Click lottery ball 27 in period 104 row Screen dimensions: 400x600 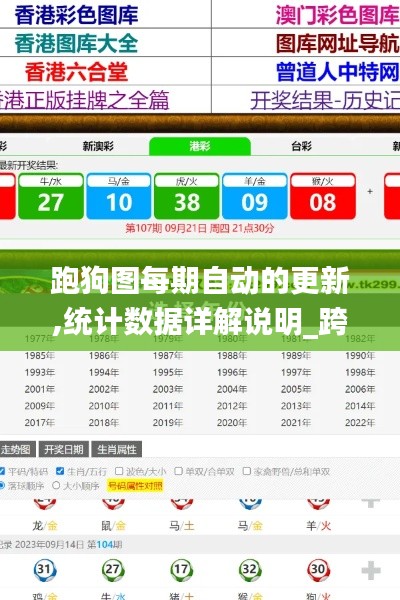(113, 570)
